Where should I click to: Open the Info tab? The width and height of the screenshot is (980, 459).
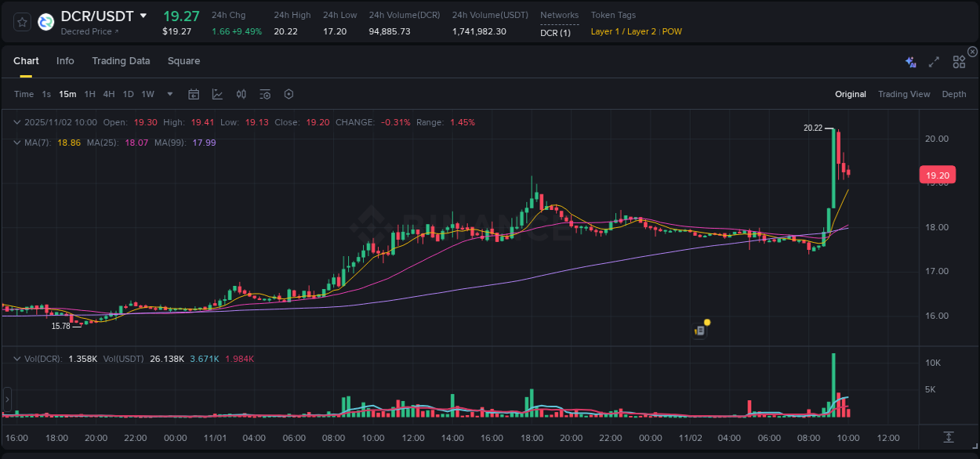pos(65,60)
